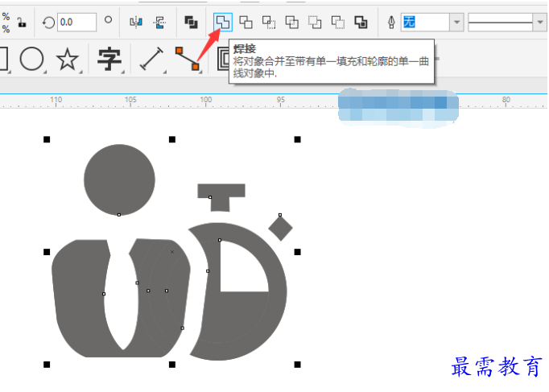
Task: Click the gray circle head shape
Action: 119,179
